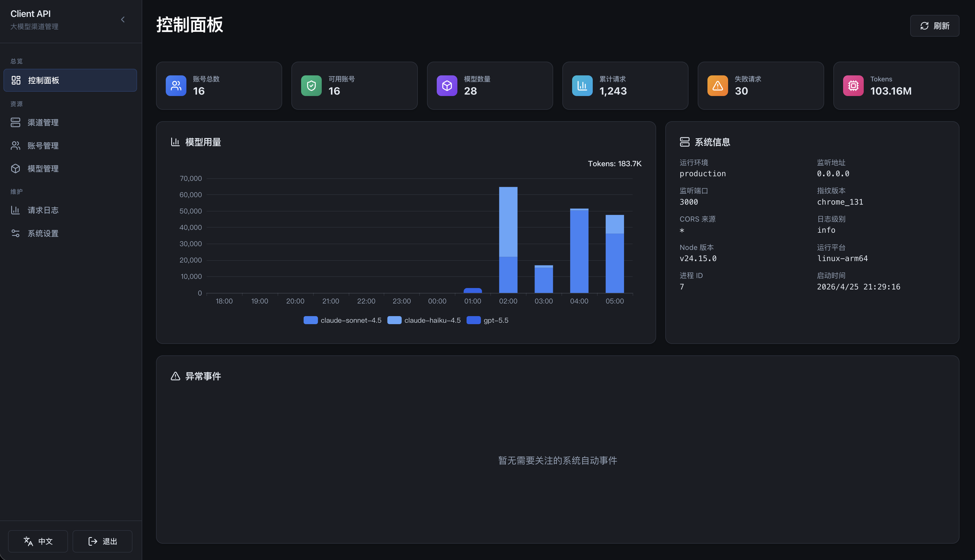Screen dimensions: 975x560
Task: Click the 退出 logout button
Action: (x=102, y=541)
